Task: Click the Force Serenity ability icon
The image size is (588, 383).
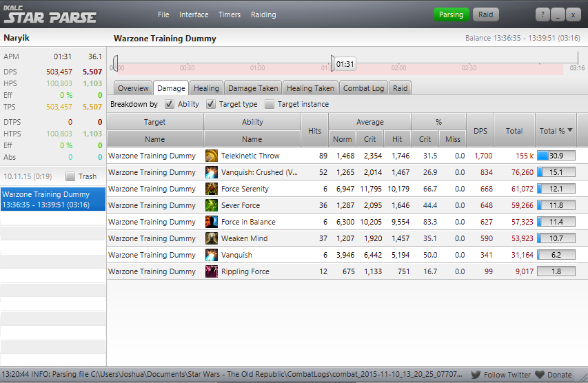Action: click(x=212, y=189)
